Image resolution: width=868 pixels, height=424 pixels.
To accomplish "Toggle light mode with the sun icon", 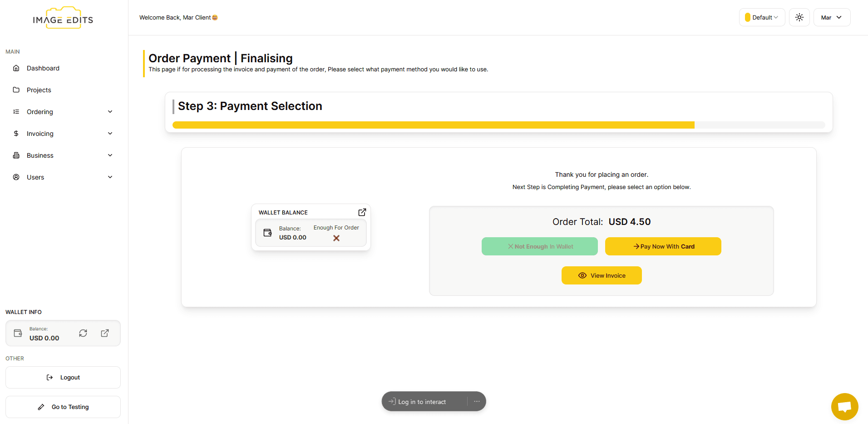I will tap(799, 17).
